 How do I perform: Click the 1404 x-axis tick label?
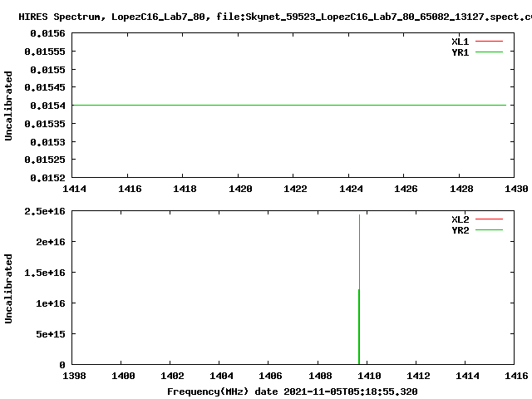[221, 376]
